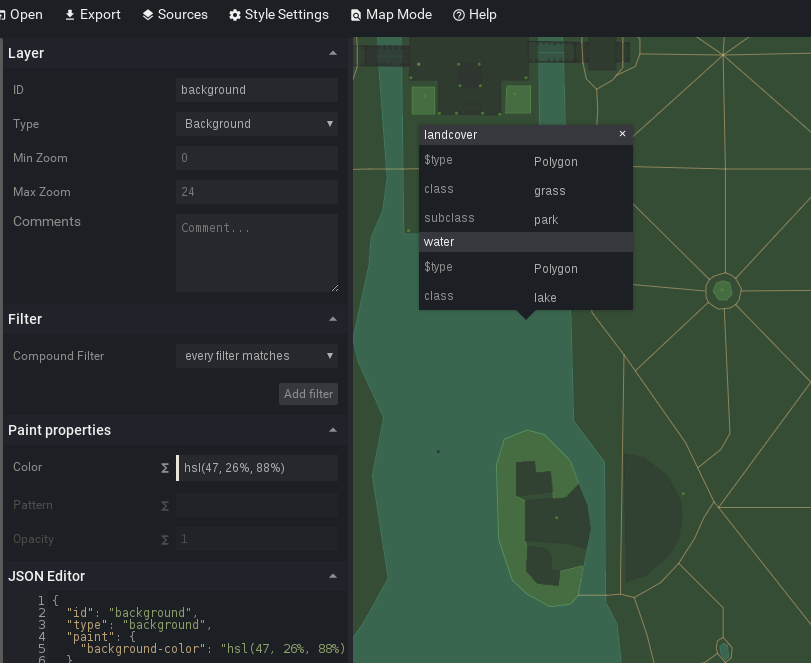
Task: Close the landcover feature popup
Action: click(x=622, y=133)
